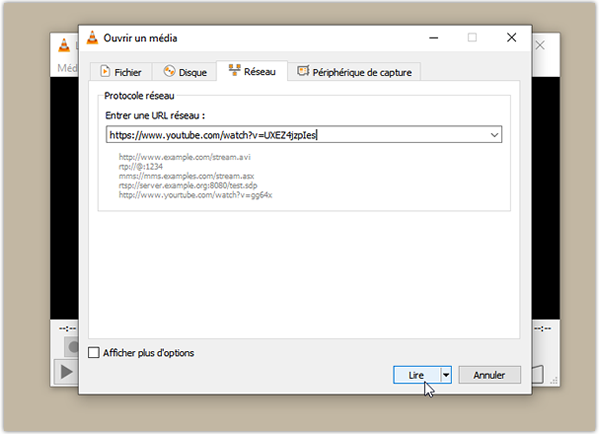Screen dimensions: 599x434
Task: Click the Annuler button
Action: tap(489, 375)
